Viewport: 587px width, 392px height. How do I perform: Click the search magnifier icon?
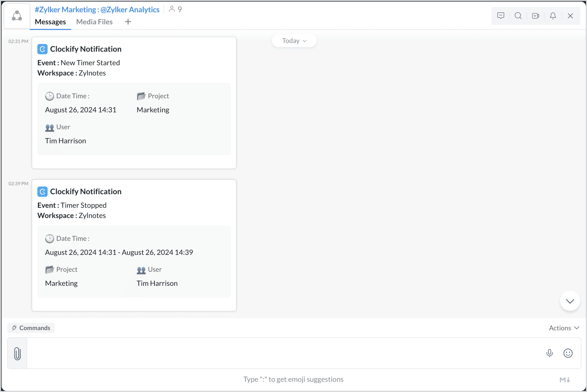(518, 16)
